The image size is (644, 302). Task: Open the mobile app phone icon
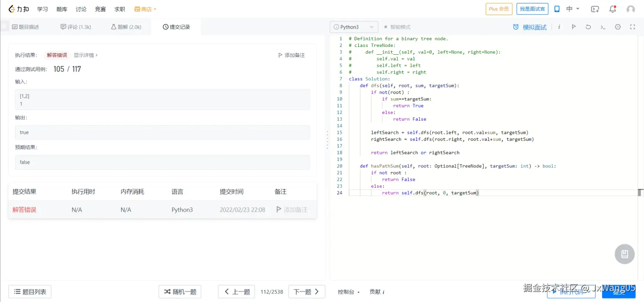tap(557, 9)
